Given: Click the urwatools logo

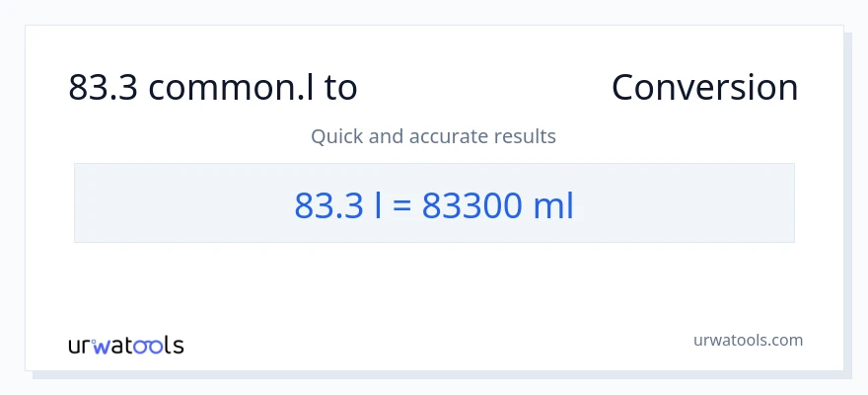Looking at the screenshot, I should click(x=125, y=346).
